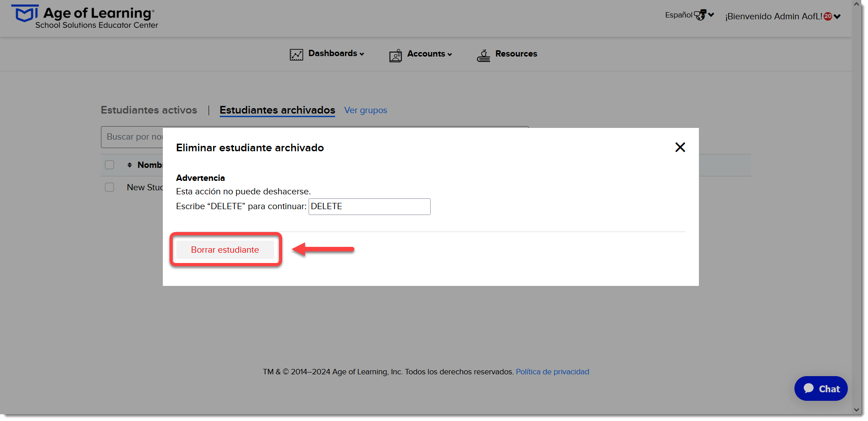Image resolution: width=868 pixels, height=421 pixels.
Task: Expand the Dashboards menu
Action: tap(336, 53)
